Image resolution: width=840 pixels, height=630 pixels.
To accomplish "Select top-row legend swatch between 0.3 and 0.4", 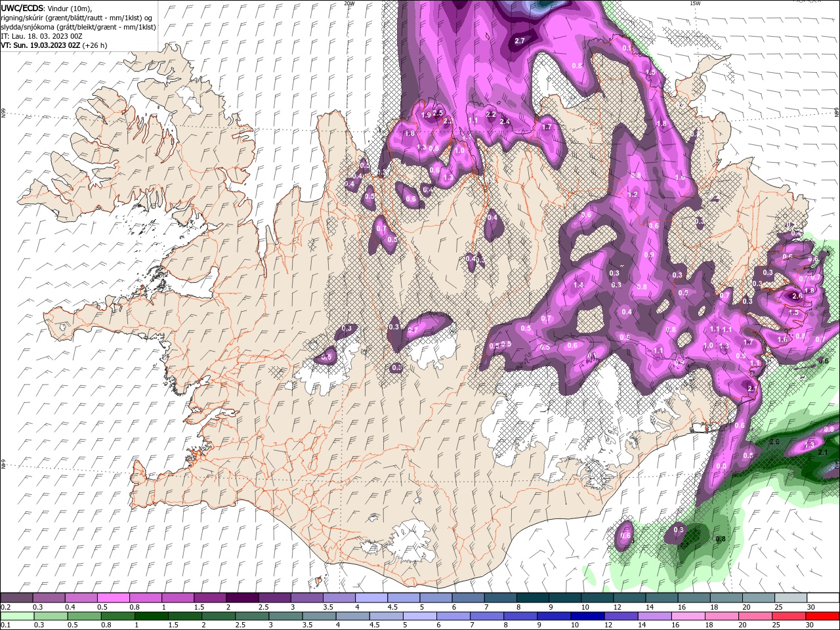I will [49, 598].
